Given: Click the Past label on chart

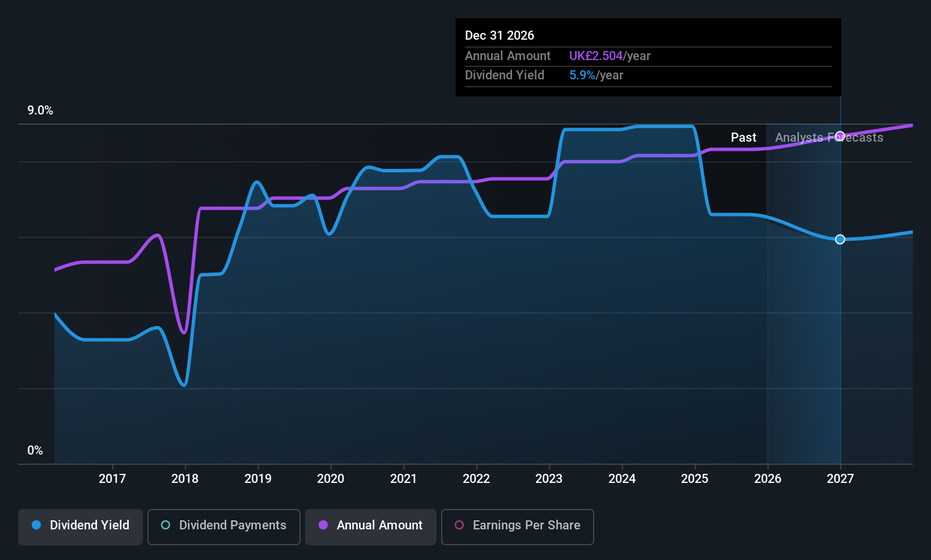Looking at the screenshot, I should (743, 138).
